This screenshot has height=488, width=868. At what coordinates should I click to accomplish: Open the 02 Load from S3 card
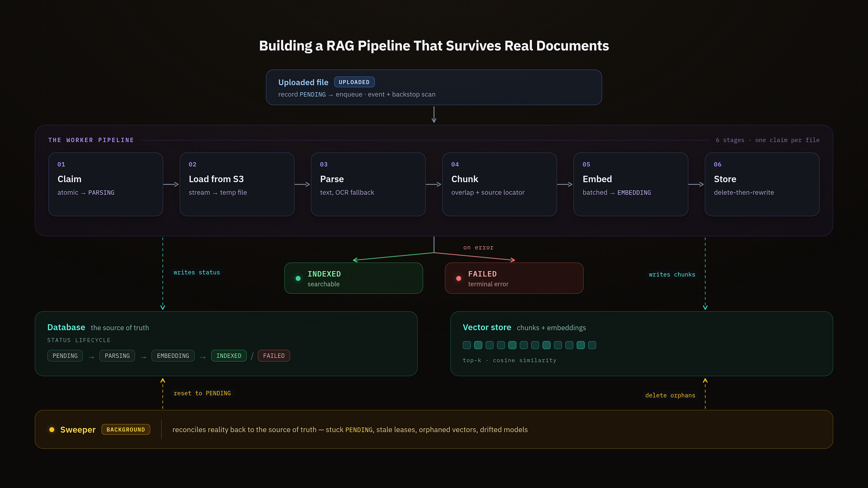(x=237, y=184)
